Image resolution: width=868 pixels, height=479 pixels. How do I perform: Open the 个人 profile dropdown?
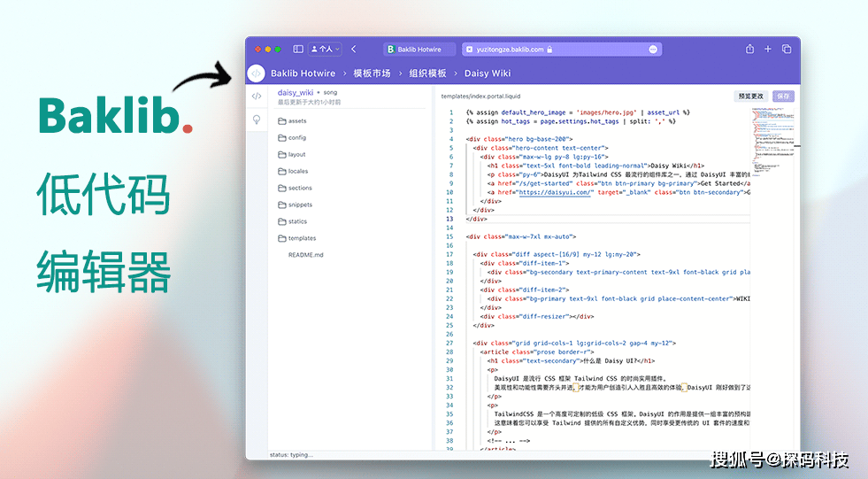pyautogui.click(x=325, y=50)
